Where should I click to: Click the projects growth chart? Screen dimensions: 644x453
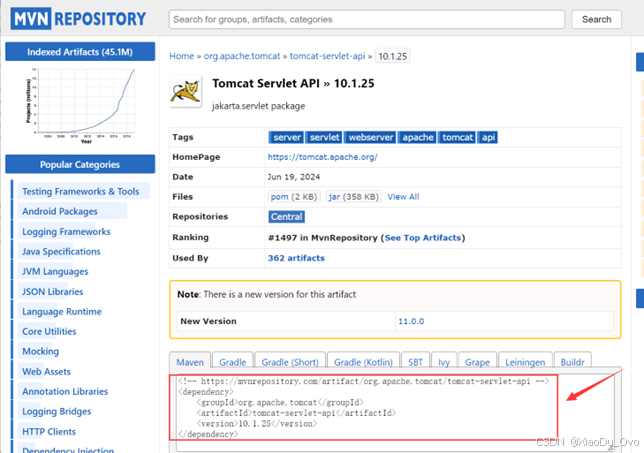pos(80,106)
